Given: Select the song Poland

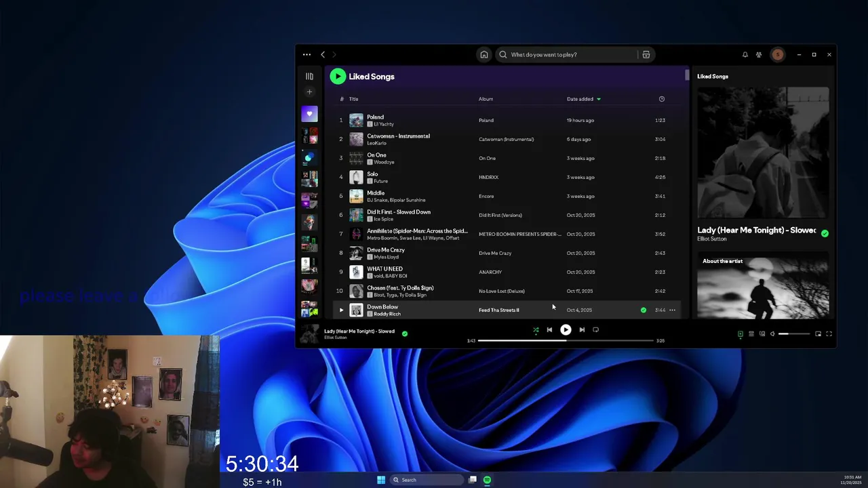Looking at the screenshot, I should pyautogui.click(x=375, y=117).
